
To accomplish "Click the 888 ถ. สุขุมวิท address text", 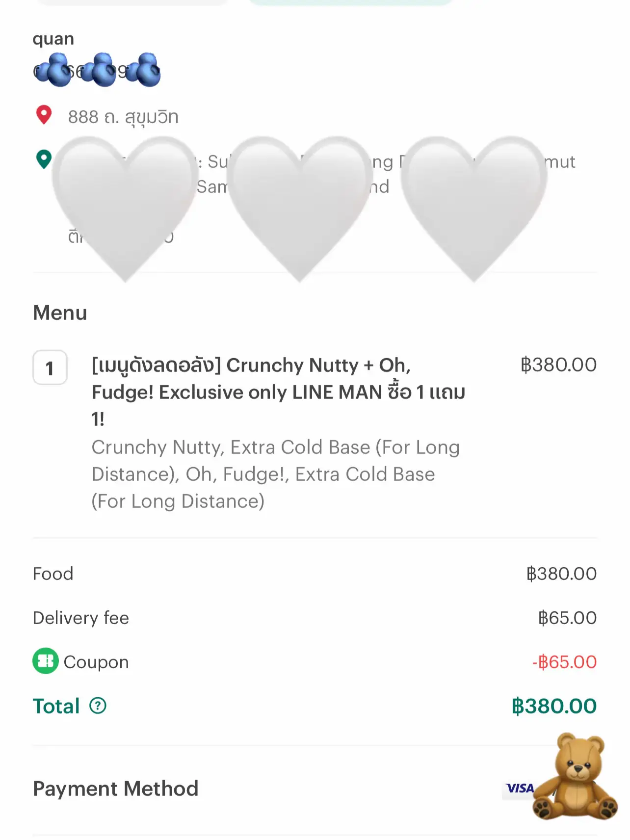I will point(123,117).
